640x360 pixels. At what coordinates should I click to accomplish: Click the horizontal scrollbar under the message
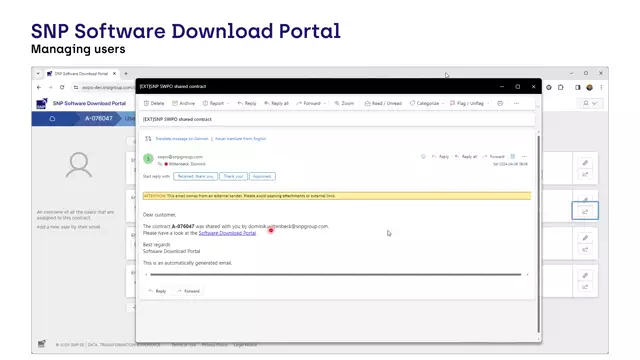coord(336,275)
